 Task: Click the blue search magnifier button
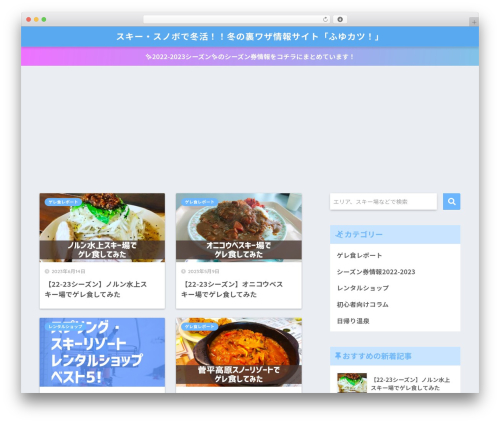pos(451,201)
